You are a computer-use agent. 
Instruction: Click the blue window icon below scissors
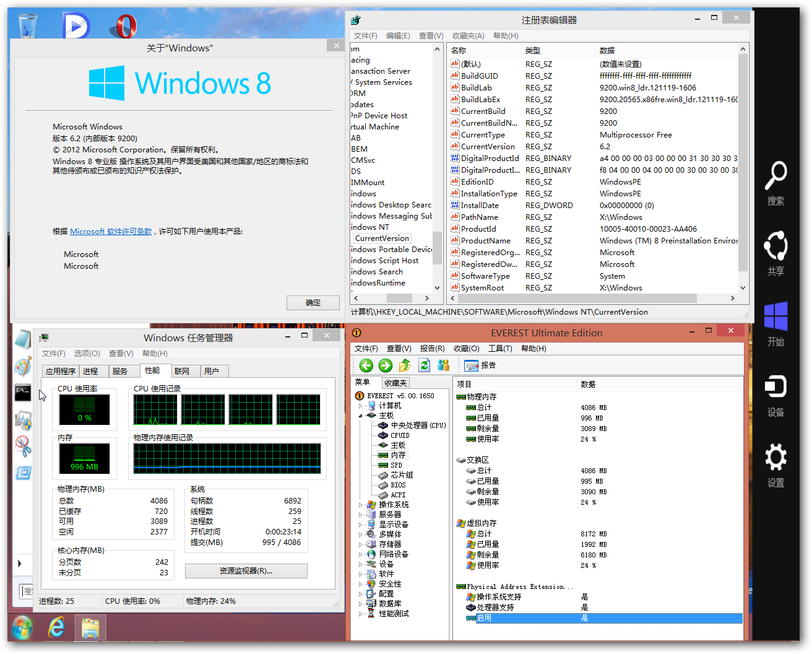click(23, 474)
